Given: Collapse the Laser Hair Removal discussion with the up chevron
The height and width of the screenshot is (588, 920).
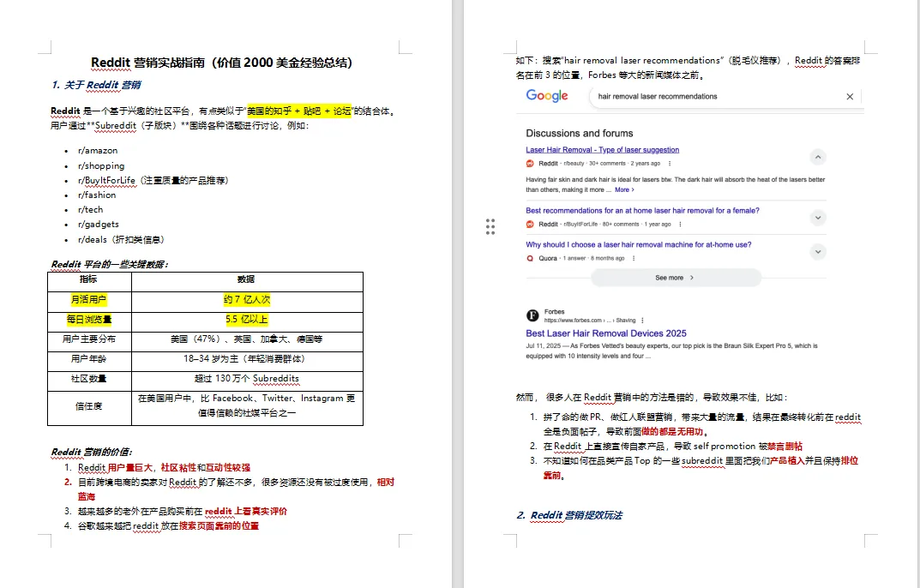Looking at the screenshot, I should 818,157.
